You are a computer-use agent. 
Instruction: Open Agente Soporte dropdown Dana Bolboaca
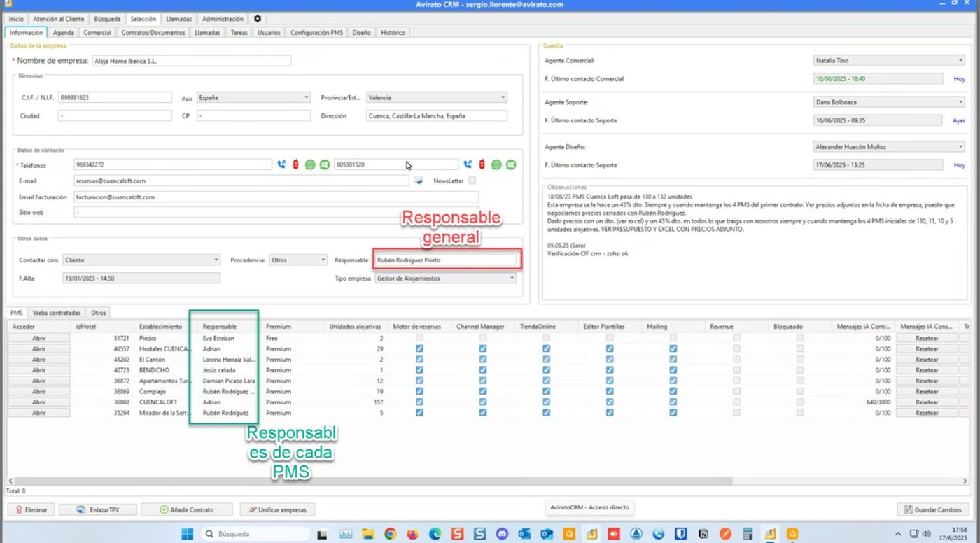pyautogui.click(x=890, y=102)
